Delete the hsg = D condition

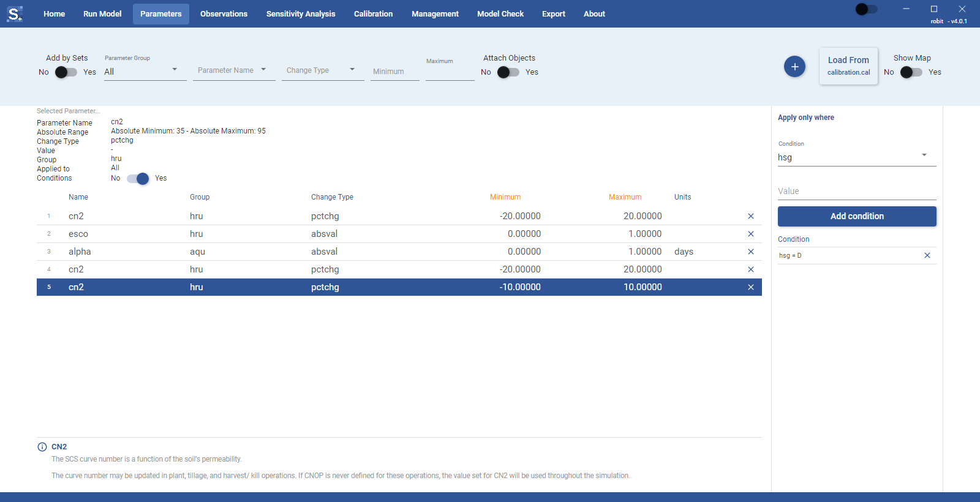[927, 255]
